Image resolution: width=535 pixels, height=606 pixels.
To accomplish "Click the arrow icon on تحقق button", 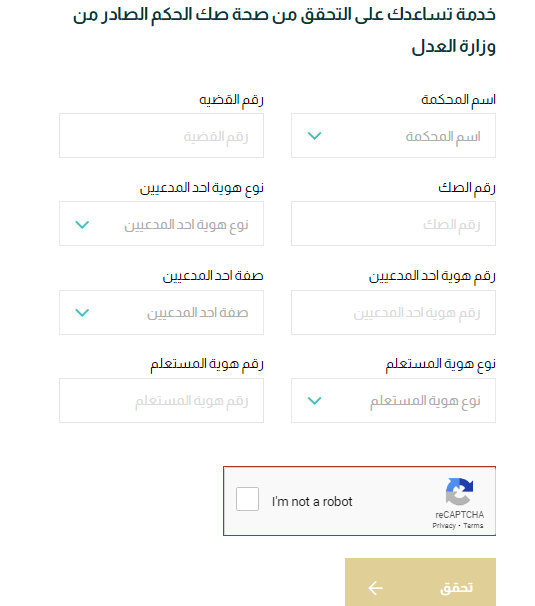I will pyautogui.click(x=375, y=588).
